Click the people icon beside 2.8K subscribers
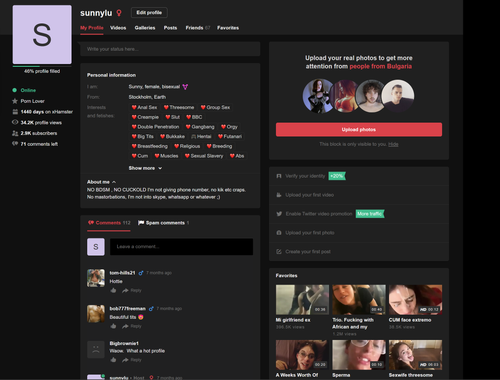This screenshot has width=500, height=380. [x=15, y=133]
